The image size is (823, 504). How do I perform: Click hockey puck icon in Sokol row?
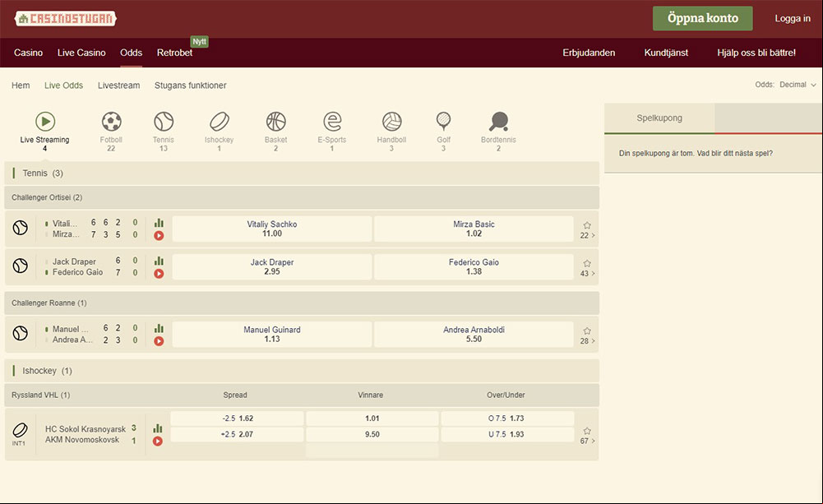click(20, 431)
